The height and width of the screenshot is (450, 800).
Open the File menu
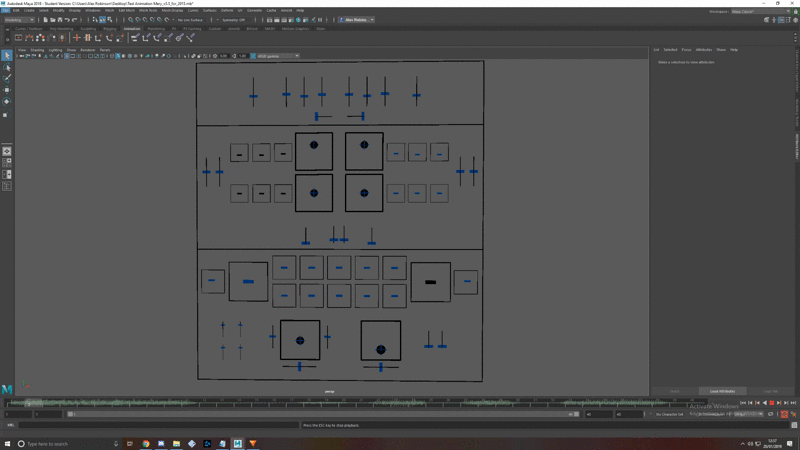pos(5,10)
